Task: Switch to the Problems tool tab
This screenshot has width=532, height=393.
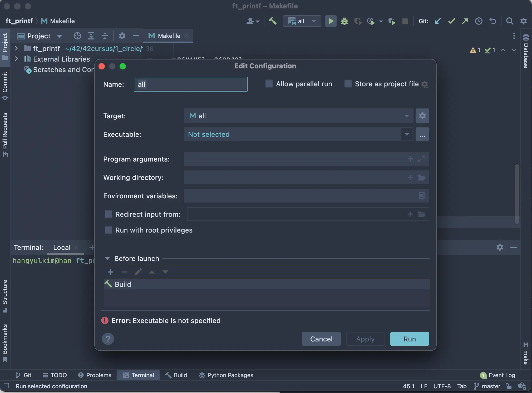Action: tap(95, 375)
